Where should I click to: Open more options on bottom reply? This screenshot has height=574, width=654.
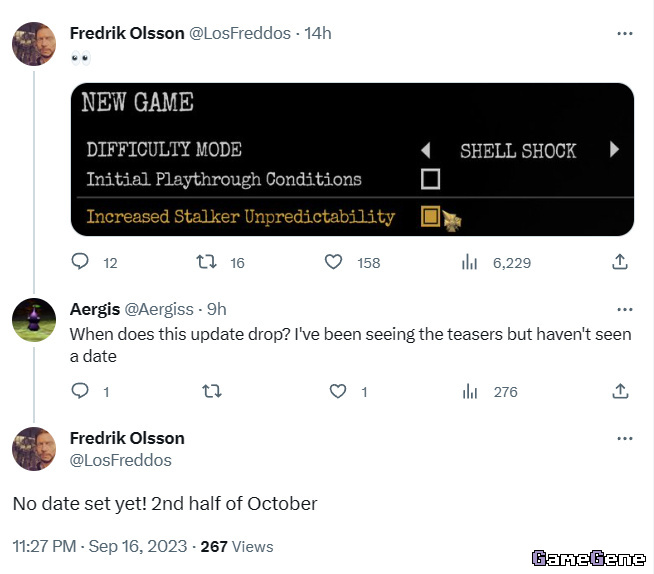625,438
